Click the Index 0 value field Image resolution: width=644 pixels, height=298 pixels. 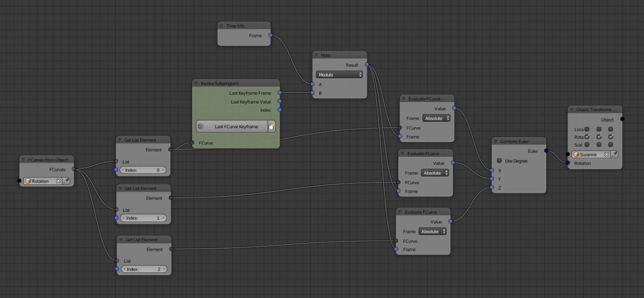pos(143,170)
